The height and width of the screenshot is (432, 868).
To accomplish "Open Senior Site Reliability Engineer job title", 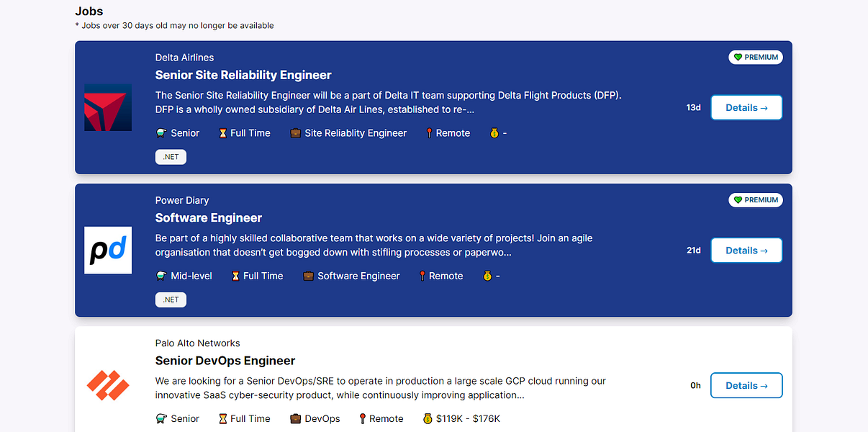I will 243,75.
